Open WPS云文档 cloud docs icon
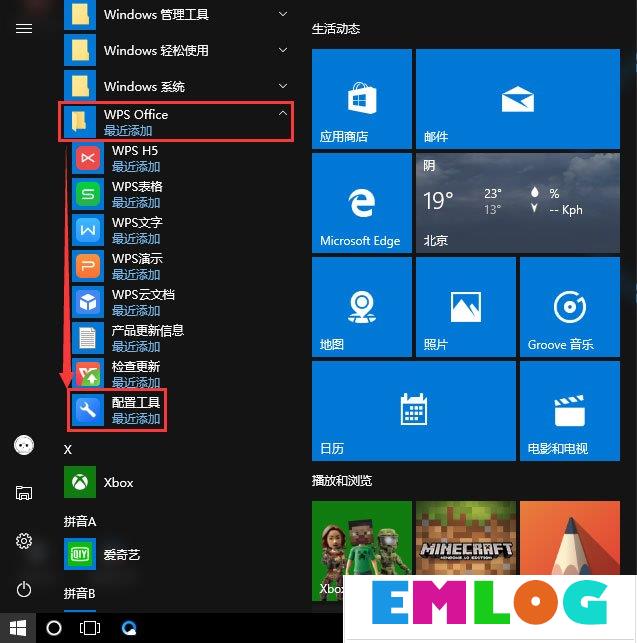 pos(88,303)
